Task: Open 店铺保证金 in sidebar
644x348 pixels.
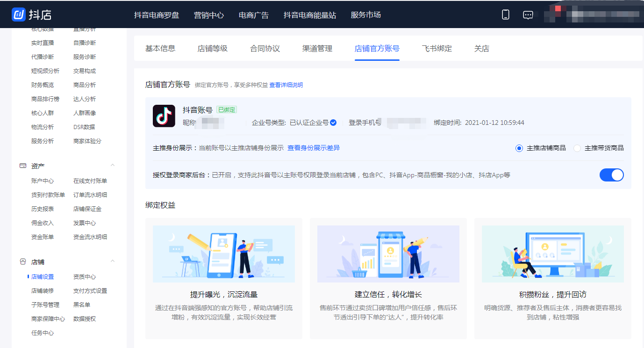Action: pyautogui.click(x=87, y=209)
